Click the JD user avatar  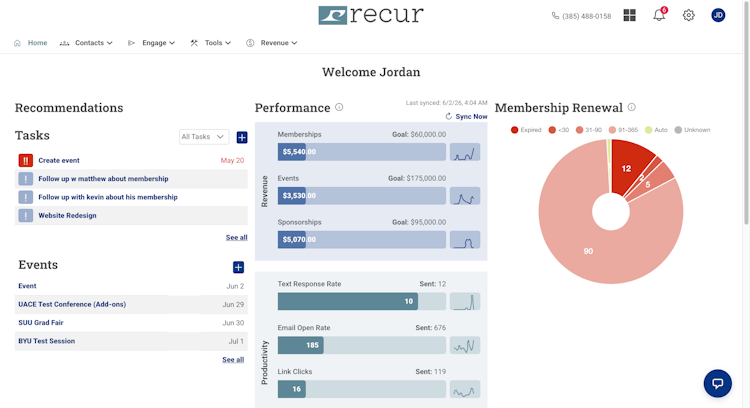[718, 15]
